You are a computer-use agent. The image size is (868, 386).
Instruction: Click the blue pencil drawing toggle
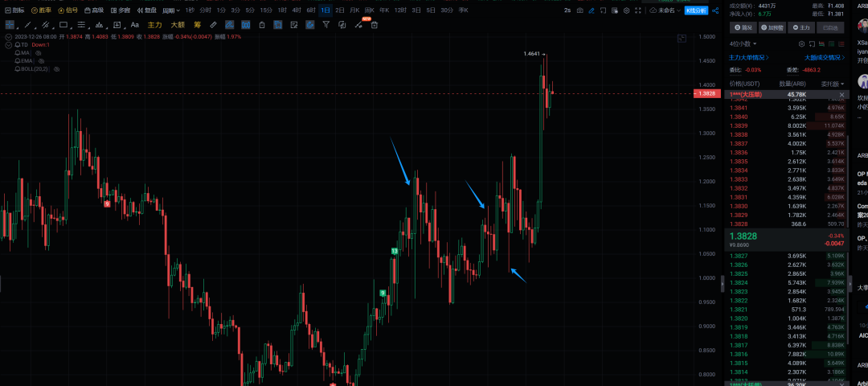pos(592,10)
